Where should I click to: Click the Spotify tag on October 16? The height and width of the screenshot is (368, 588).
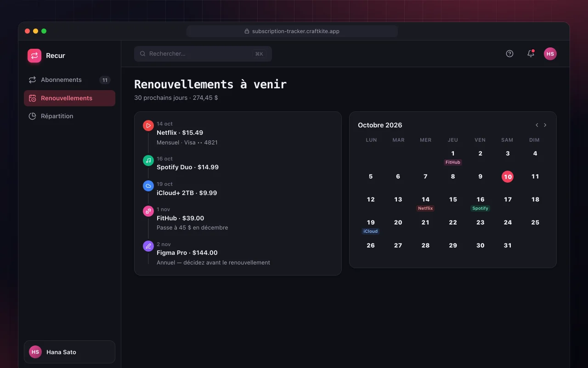pos(481,208)
